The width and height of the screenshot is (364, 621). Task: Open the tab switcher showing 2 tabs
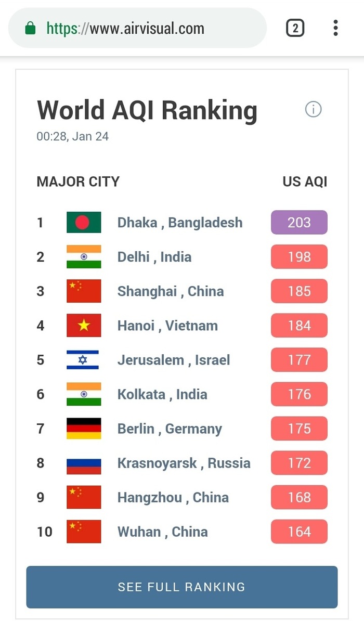click(295, 28)
